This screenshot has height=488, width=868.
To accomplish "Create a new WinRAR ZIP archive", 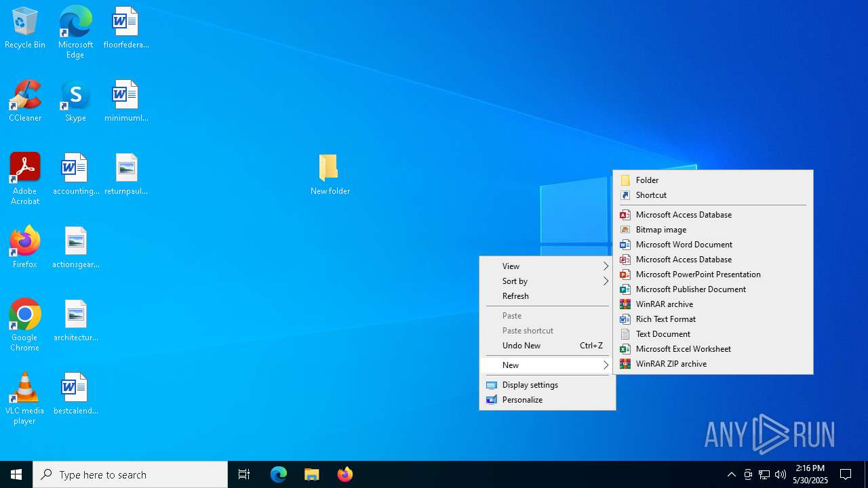I will (x=713, y=364).
